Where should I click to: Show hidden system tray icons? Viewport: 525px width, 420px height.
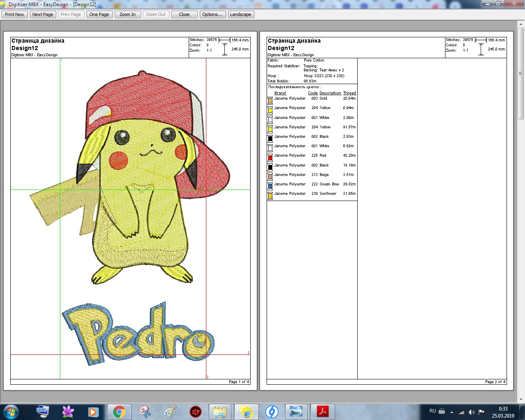(x=452, y=412)
